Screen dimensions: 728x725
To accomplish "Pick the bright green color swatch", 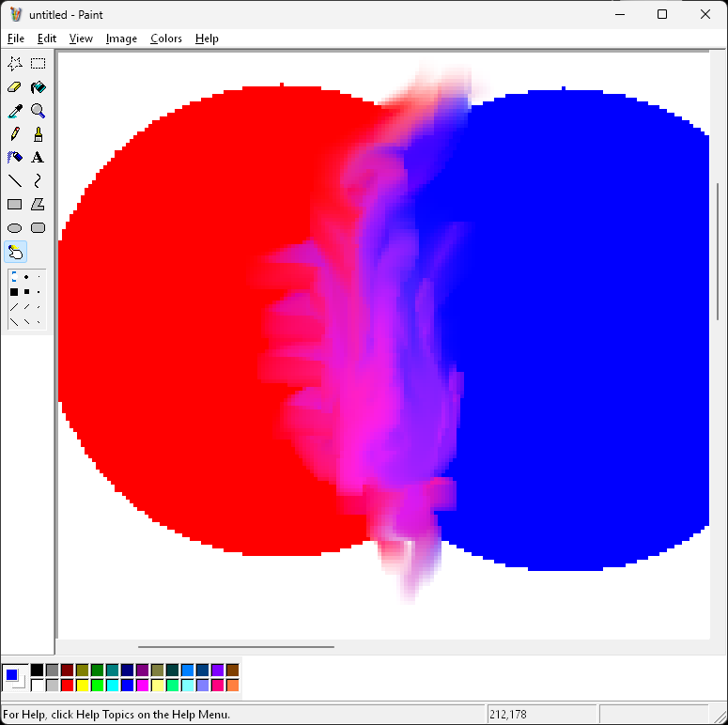I will coord(98,685).
